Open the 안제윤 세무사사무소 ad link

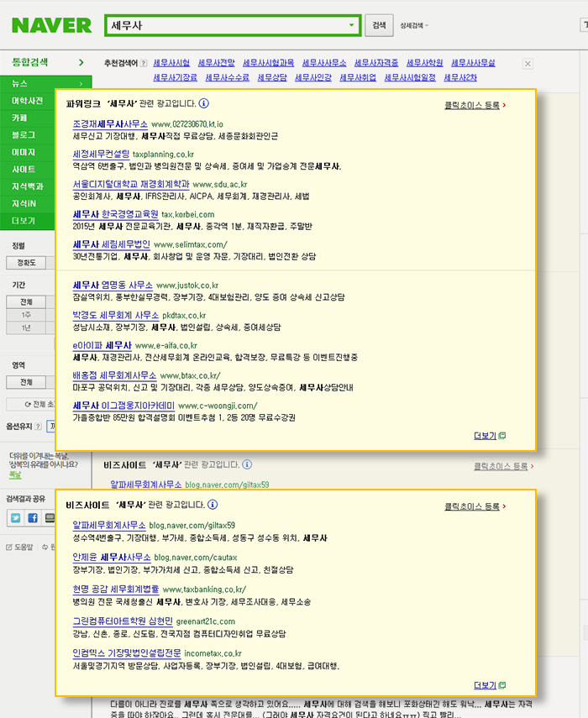click(x=112, y=558)
